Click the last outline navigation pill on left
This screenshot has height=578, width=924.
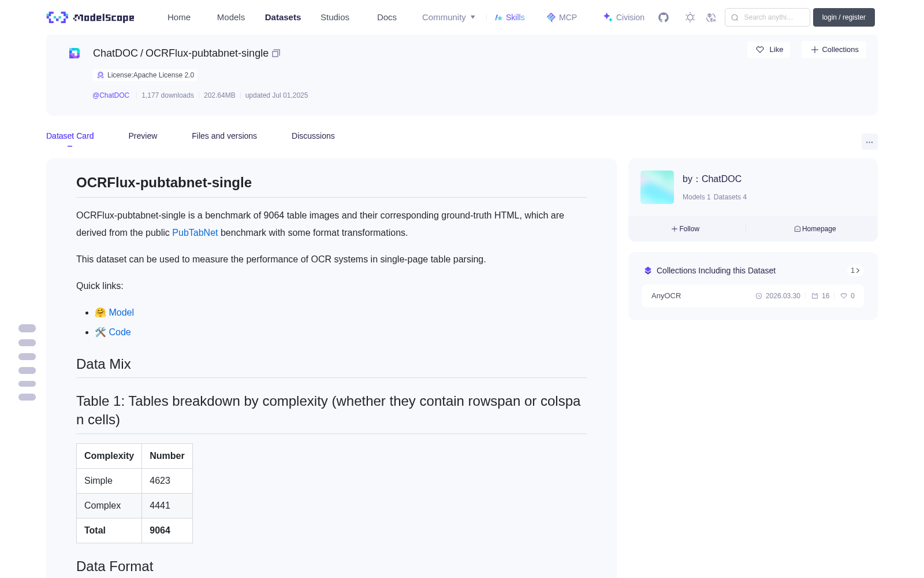(x=27, y=397)
